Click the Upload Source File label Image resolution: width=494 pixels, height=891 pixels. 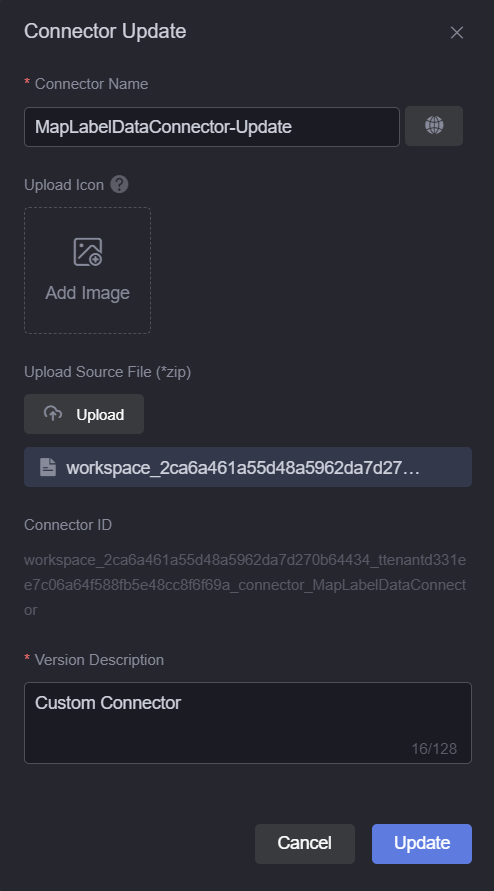coord(107,372)
